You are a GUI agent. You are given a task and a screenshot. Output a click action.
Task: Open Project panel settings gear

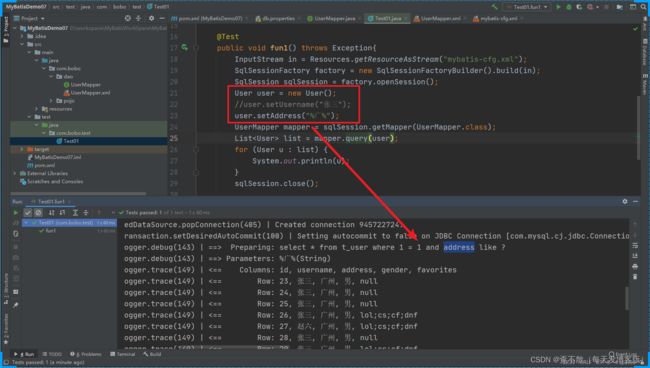[151, 18]
